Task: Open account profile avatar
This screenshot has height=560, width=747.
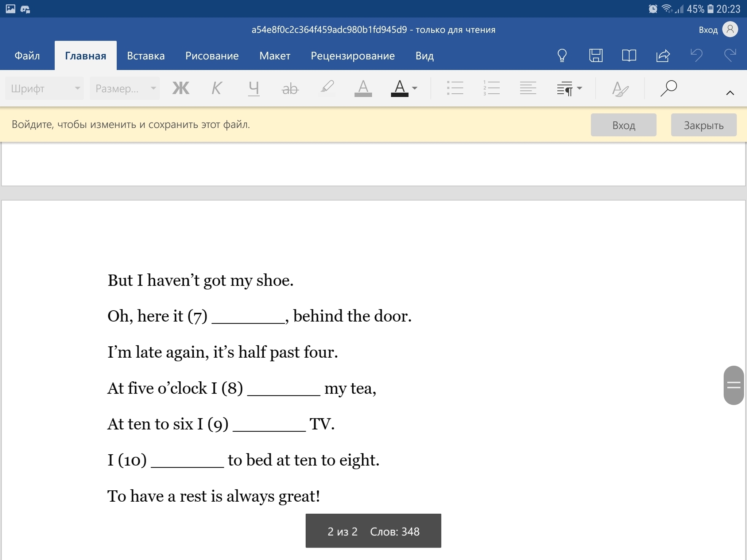Action: [x=730, y=29]
